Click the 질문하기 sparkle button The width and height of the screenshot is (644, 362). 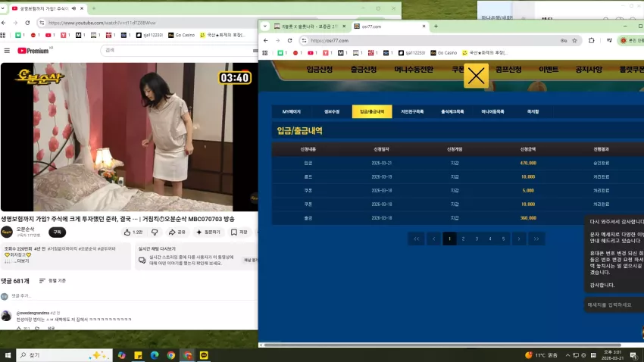(208, 232)
